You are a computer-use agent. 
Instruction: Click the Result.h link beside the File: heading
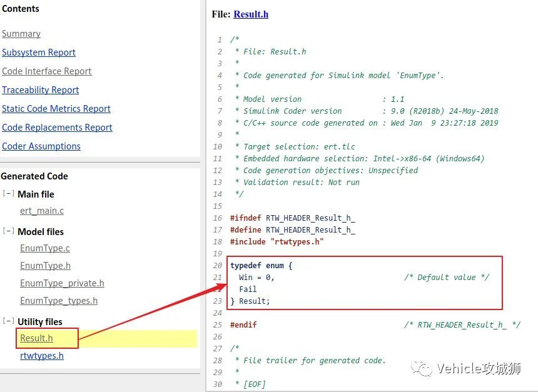[x=251, y=14]
